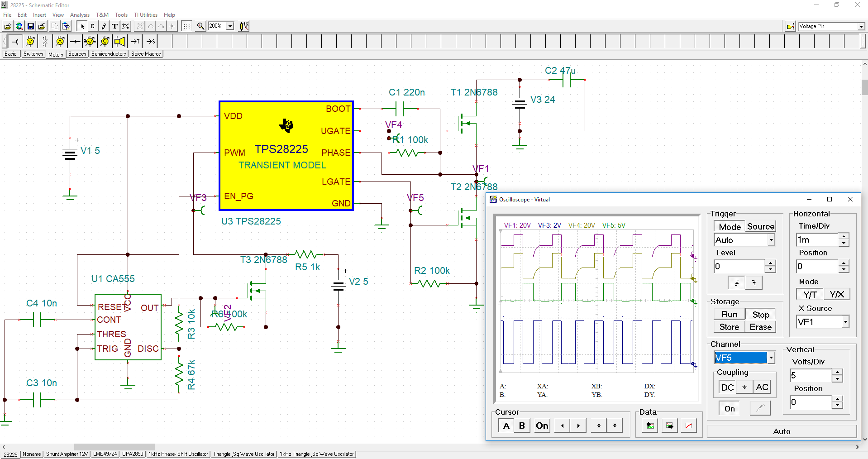The width and height of the screenshot is (868, 459).
Task: Pick the ohmmeter component icon
Action: pyautogui.click(x=105, y=42)
